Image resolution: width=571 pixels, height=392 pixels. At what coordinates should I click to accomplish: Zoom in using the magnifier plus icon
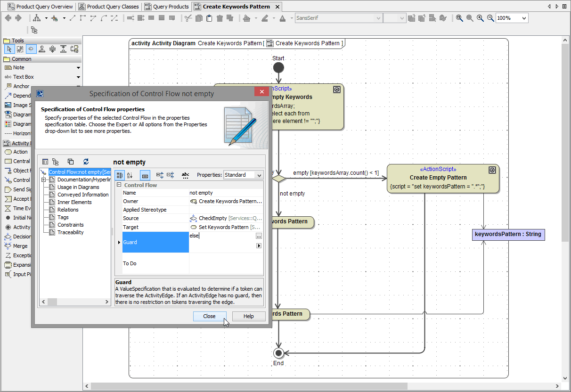481,18
